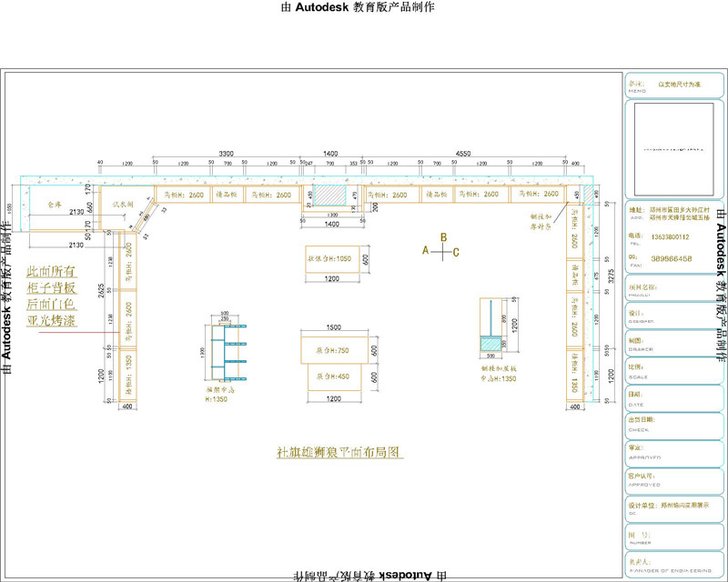Viewport: 728px width, 582px height.
Task: Click the DRAWER field label
Action: click(641, 349)
